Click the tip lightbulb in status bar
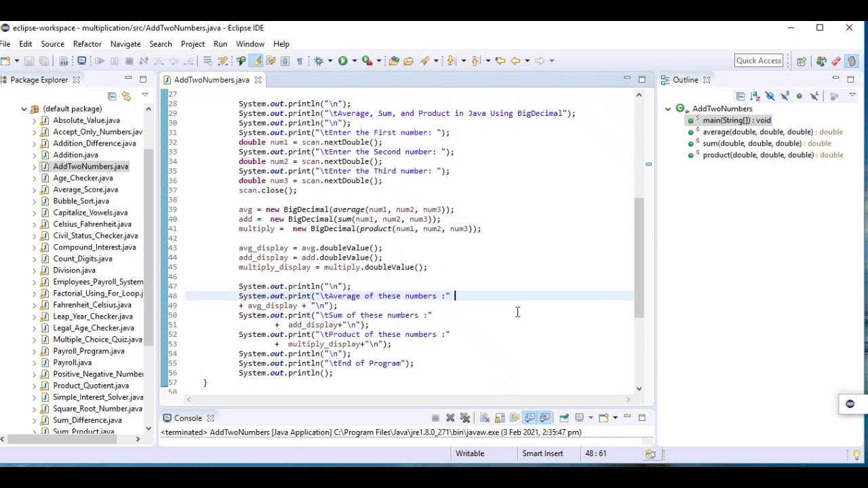 tap(856, 455)
